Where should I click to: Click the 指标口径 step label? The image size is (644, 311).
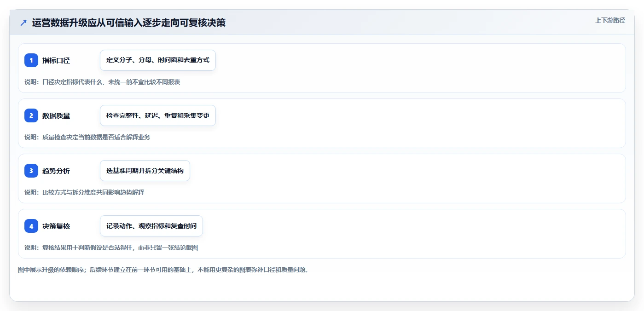coord(56,60)
